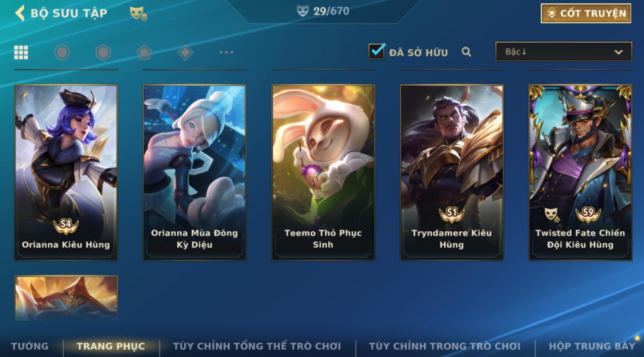The height and width of the screenshot is (357, 644).
Task: Filter by the circular hexagon tier icon
Action: pos(62,53)
